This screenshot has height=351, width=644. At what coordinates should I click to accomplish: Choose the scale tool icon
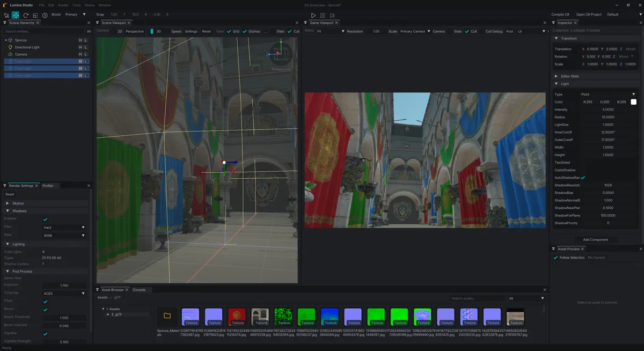point(35,15)
